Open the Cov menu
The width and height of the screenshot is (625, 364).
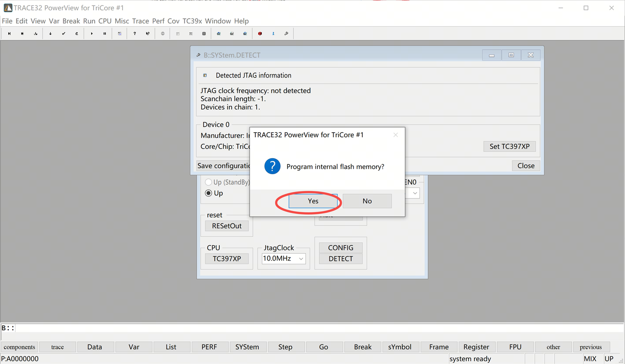[174, 21]
